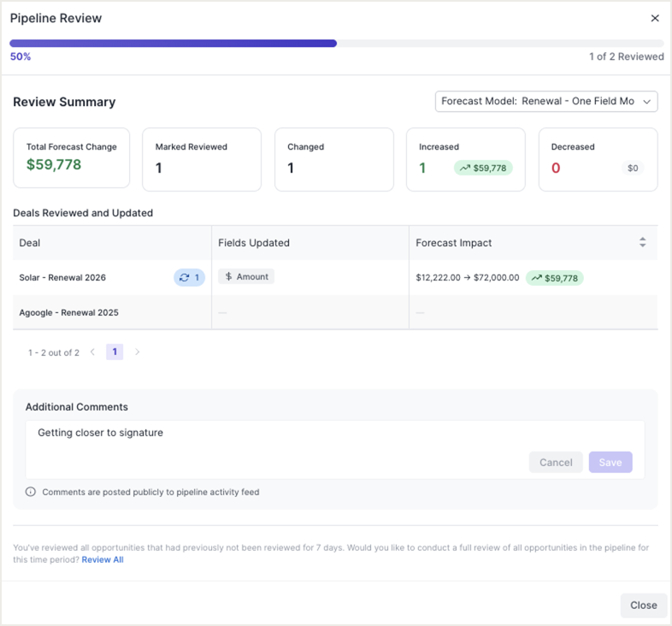672x626 pixels.
Task: Click the info icon beside comments notice
Action: click(31, 492)
